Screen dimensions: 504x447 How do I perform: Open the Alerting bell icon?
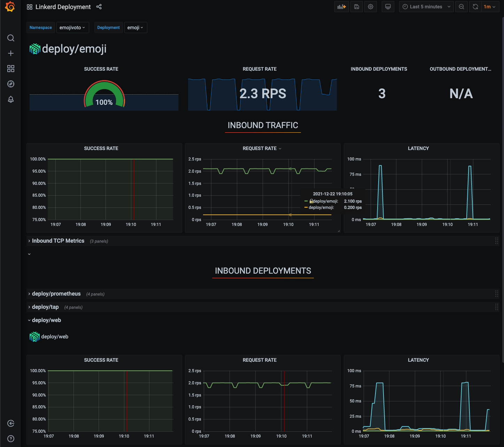[x=11, y=99]
